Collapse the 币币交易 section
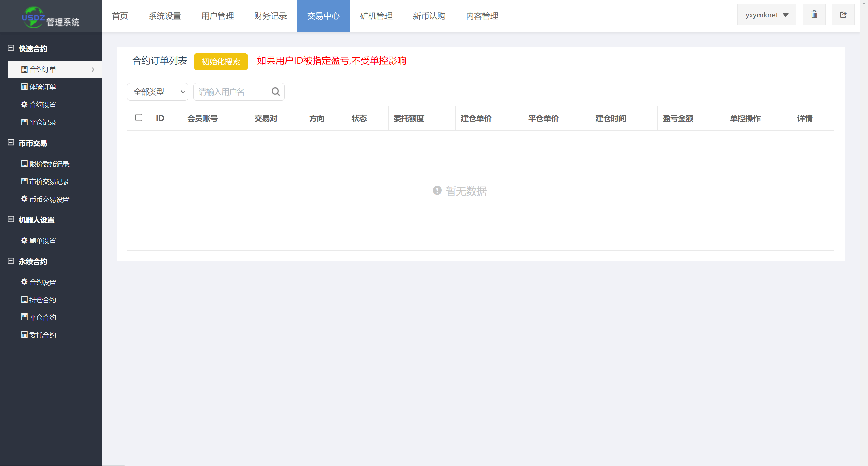Screen dimensions: 868x466 coord(11,143)
